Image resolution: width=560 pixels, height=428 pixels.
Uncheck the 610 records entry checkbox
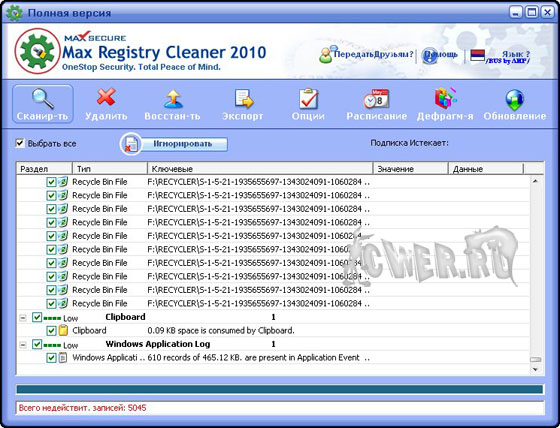(51, 358)
